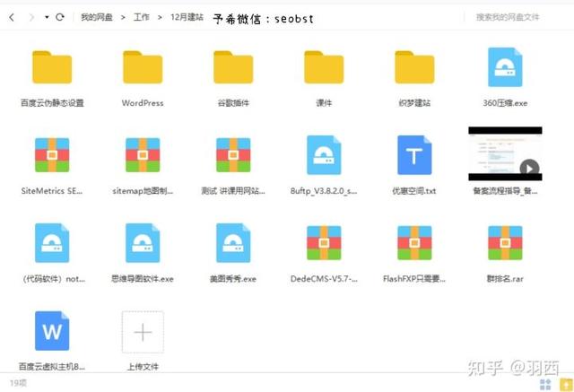Refresh the current folder listing
Screen dimensions: 574x392
coord(60,17)
